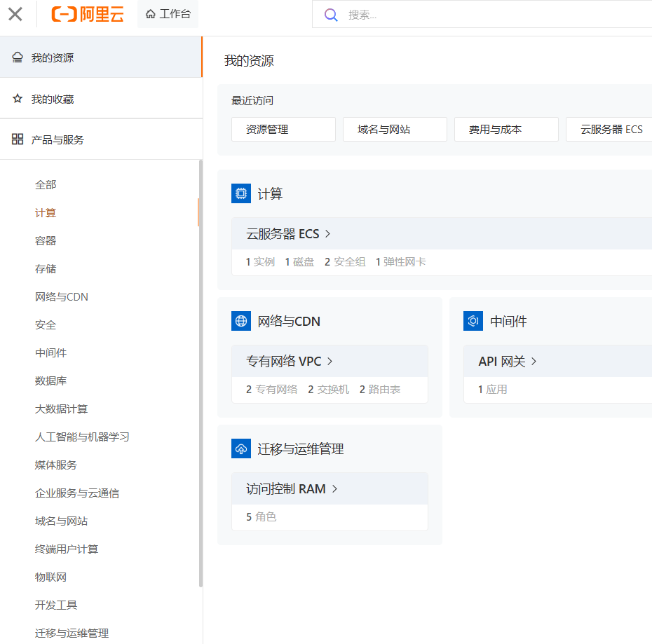
Task: Click the chevron after API 网关
Action: coord(534,362)
